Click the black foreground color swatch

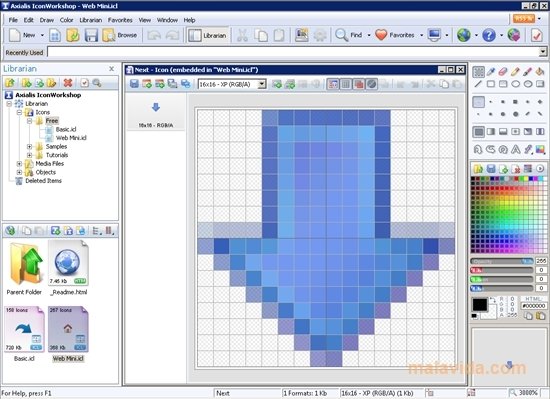tap(479, 304)
